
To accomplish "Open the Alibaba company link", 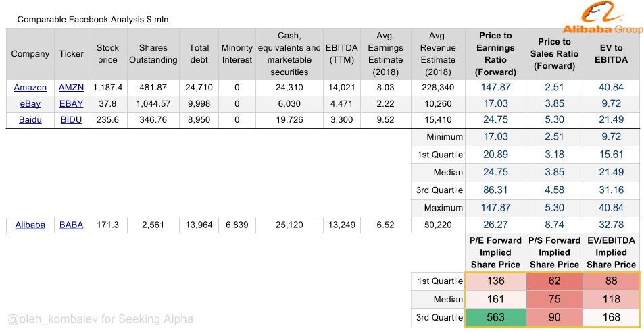I will (30, 225).
